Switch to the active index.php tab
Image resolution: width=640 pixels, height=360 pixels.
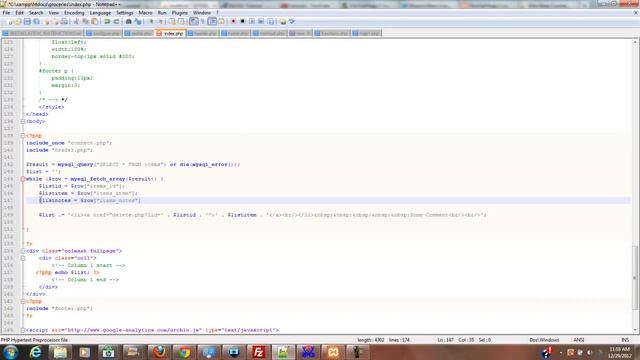click(x=170, y=33)
